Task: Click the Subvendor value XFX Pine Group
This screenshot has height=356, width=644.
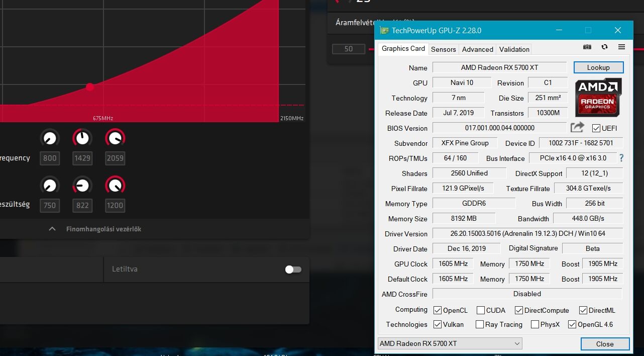Action: click(x=465, y=143)
